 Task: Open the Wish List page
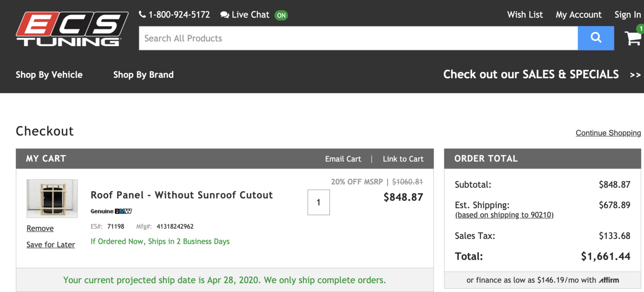point(525,15)
